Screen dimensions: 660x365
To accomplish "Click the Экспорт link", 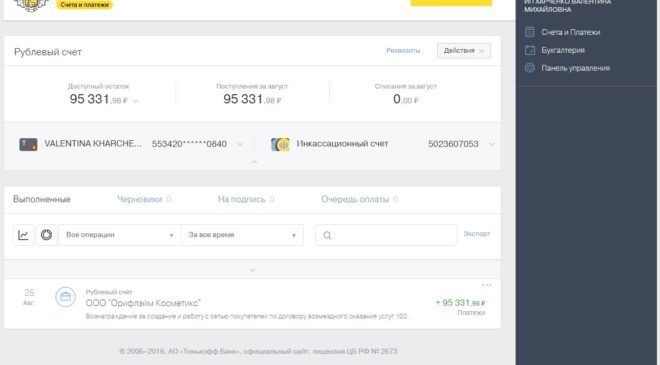I will [x=476, y=233].
